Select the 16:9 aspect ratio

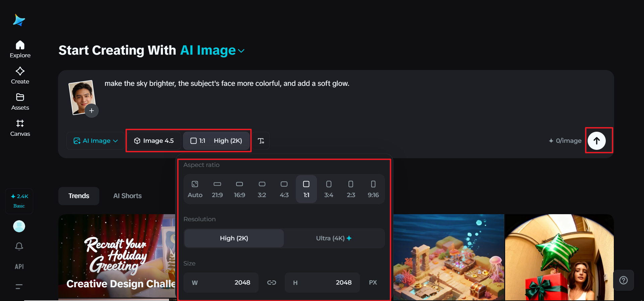pyautogui.click(x=239, y=189)
